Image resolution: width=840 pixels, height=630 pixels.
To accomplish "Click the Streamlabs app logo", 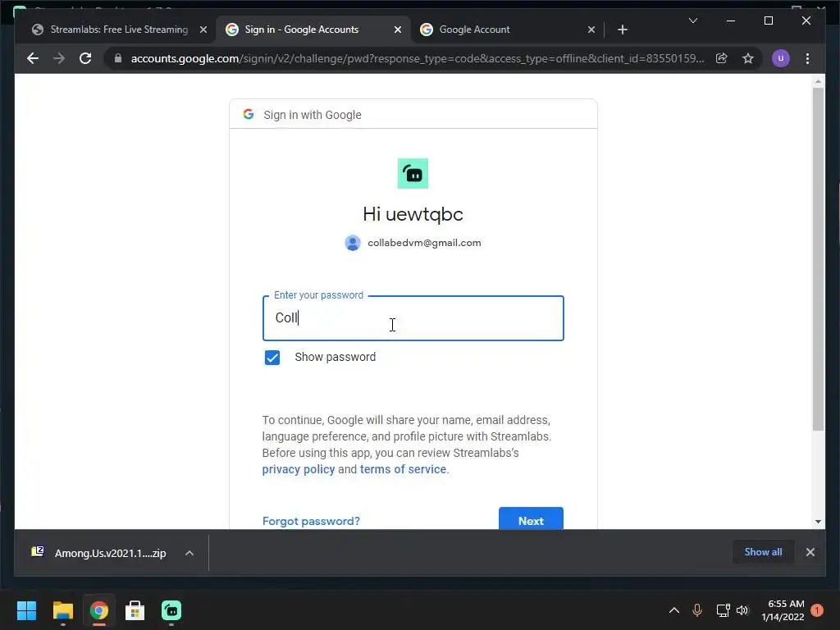I will point(413,174).
